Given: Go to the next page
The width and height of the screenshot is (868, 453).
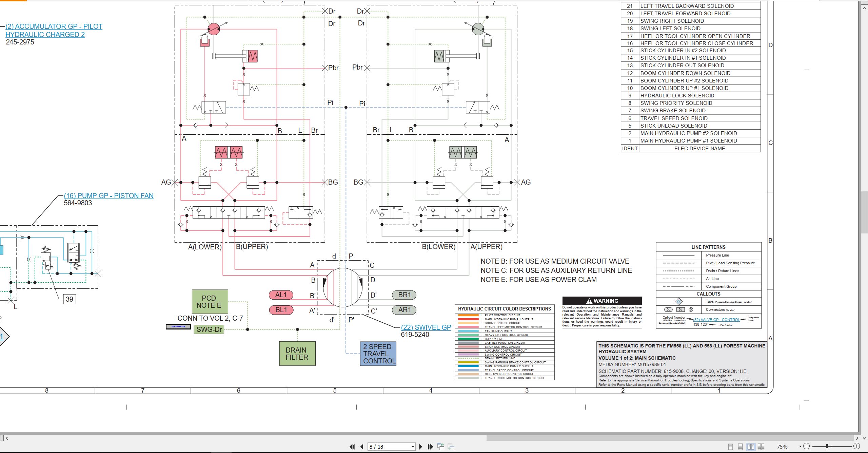Looking at the screenshot, I should pyautogui.click(x=421, y=447).
